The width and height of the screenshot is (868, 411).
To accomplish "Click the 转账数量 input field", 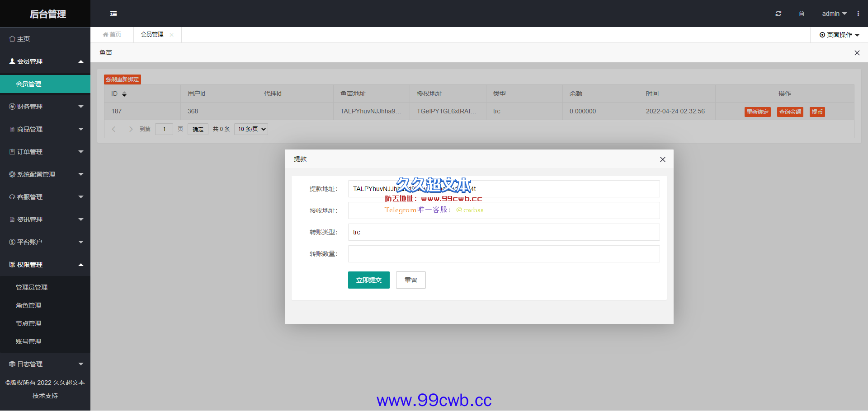I will click(x=504, y=254).
